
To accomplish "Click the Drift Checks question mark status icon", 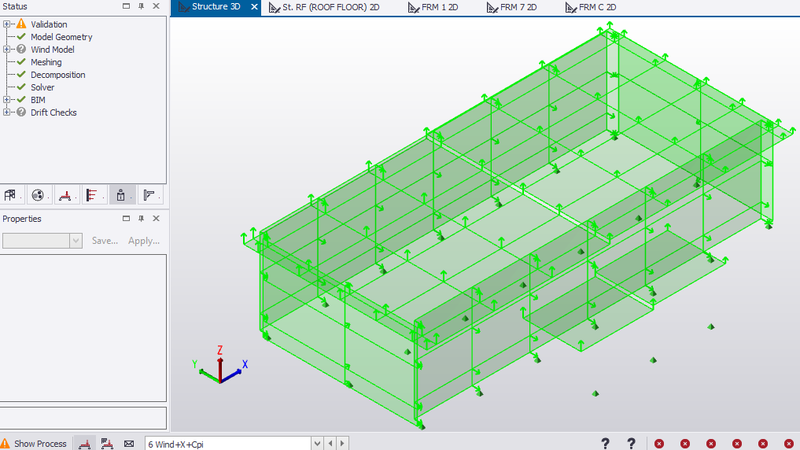I will (21, 112).
